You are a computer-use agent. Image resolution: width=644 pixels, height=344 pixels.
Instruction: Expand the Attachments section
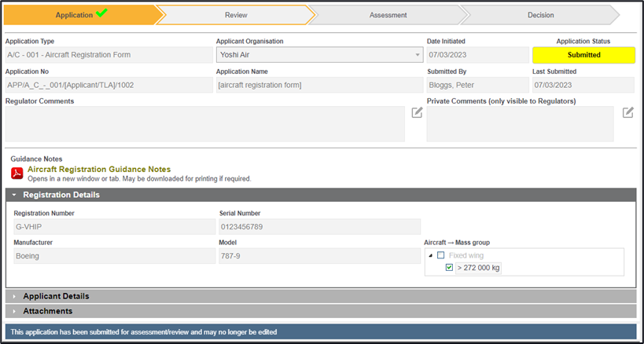click(47, 311)
